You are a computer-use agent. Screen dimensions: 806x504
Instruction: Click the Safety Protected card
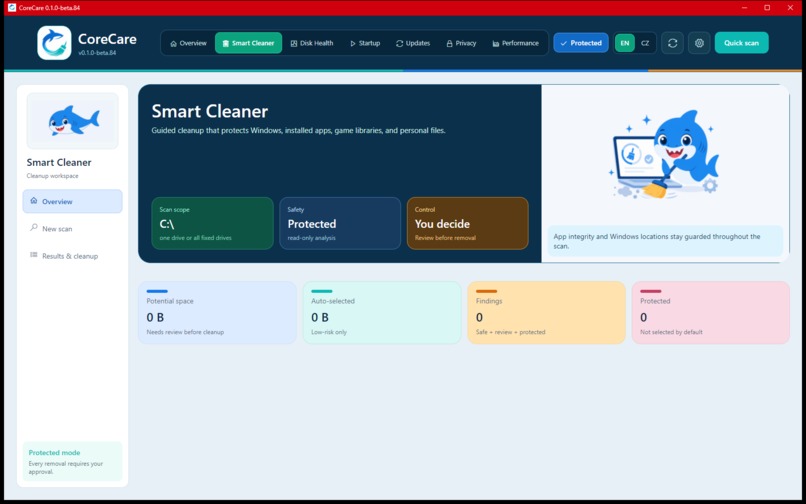click(x=340, y=223)
